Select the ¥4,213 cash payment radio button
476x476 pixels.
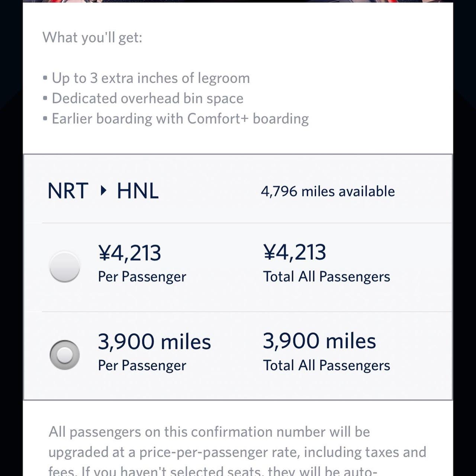(x=65, y=267)
